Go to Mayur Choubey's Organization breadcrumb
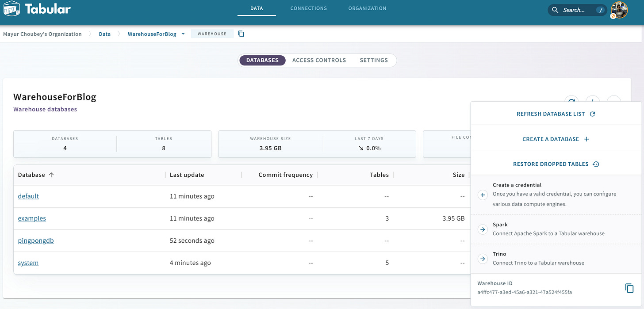Viewport: 644px width, 309px height. point(42,34)
